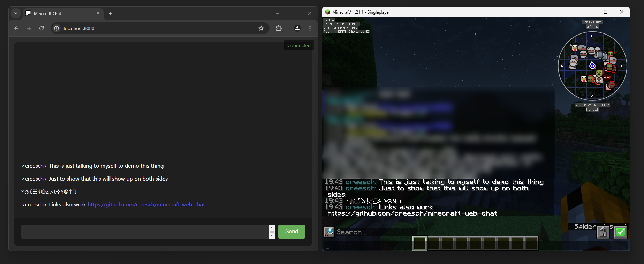Toggle the padlock lock icon in Minecraft
Screen dimensions: 644x264
pos(603,232)
